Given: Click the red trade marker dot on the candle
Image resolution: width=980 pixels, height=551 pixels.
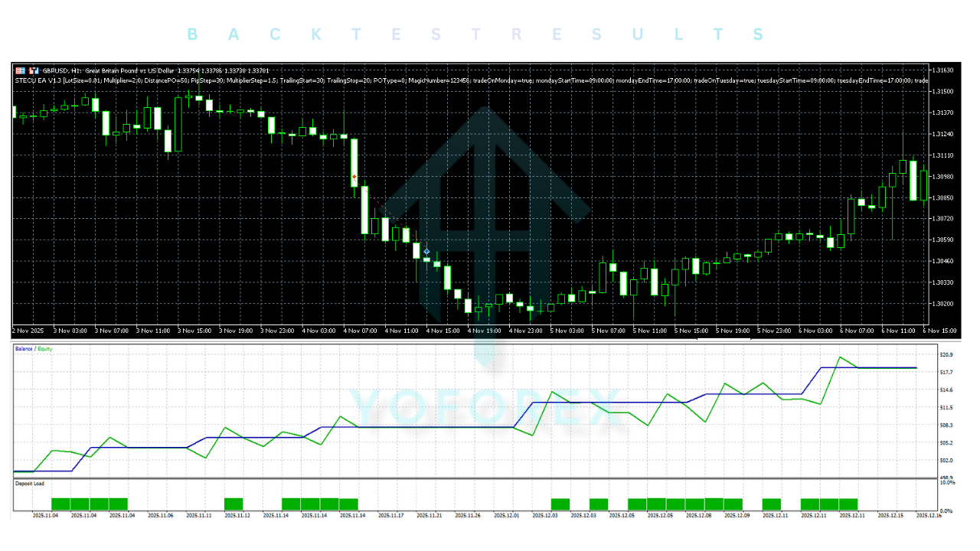Looking at the screenshot, I should [354, 177].
